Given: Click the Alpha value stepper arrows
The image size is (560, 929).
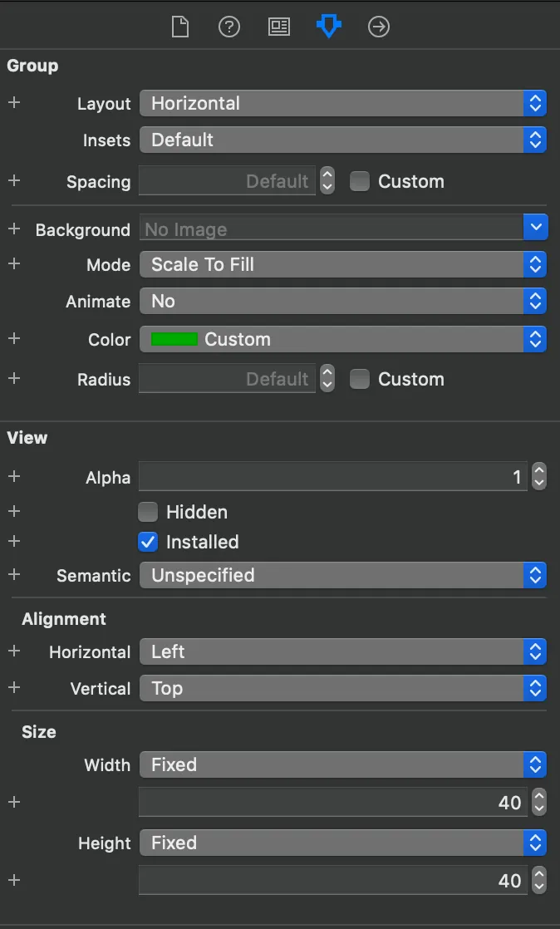Looking at the screenshot, I should click(x=539, y=477).
